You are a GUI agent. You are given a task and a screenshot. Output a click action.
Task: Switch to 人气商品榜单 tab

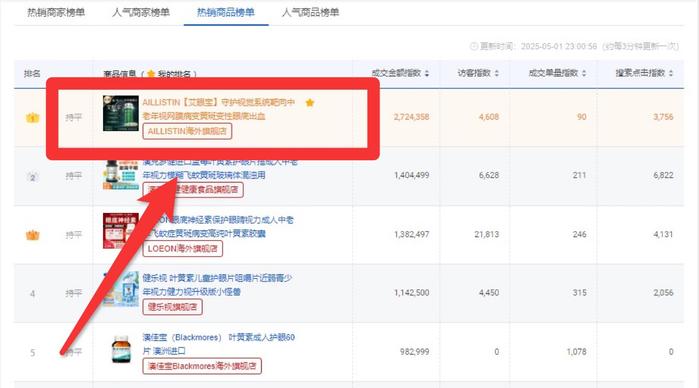[x=310, y=12]
